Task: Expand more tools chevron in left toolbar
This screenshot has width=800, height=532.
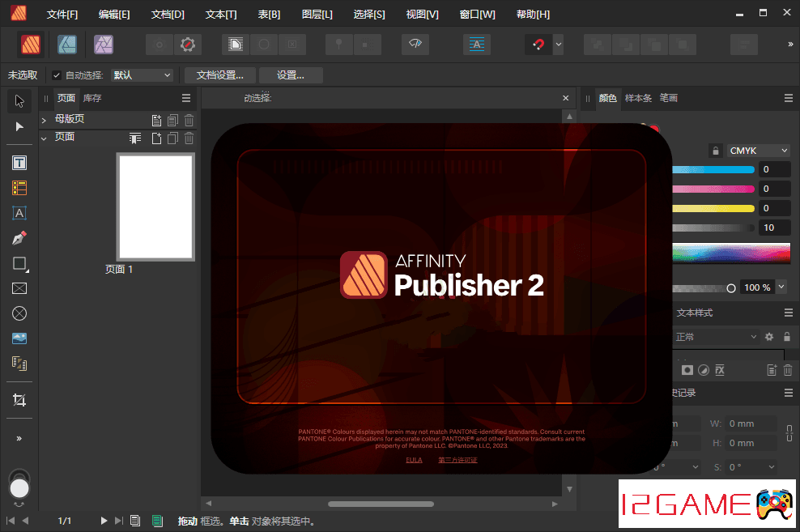Action: (x=19, y=438)
